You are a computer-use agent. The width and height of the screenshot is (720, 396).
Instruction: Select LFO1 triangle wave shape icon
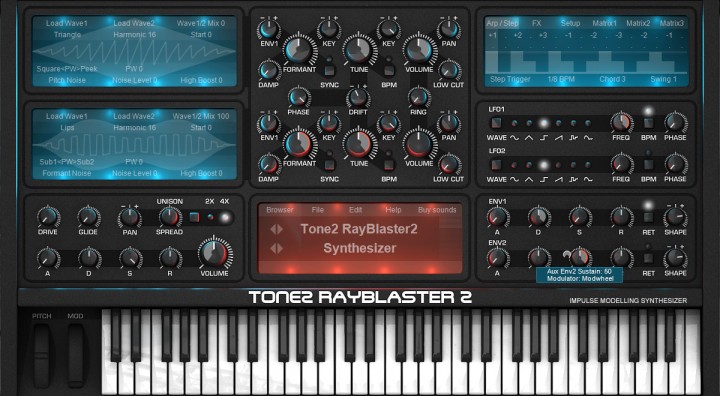pyautogui.click(x=529, y=138)
